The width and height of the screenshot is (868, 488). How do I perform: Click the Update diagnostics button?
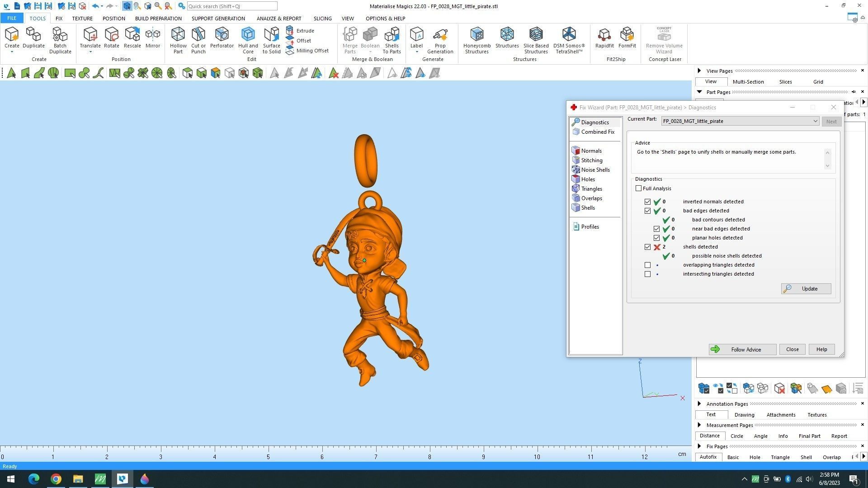(x=806, y=289)
